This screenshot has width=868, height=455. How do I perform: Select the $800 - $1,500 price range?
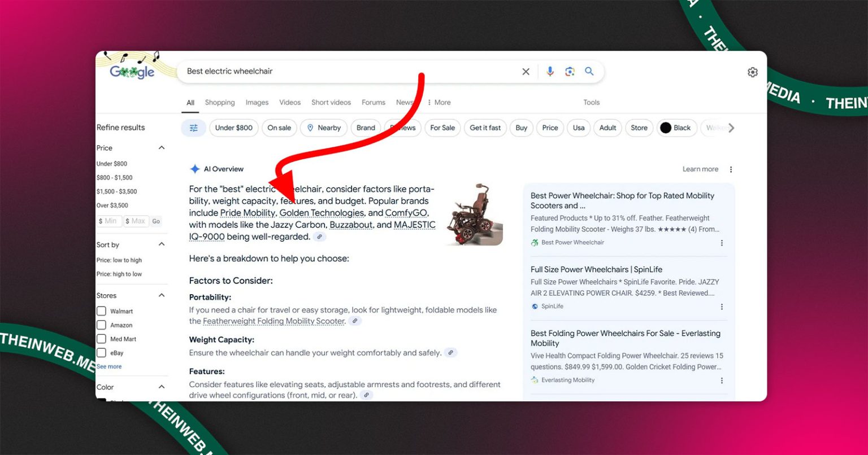(x=115, y=178)
